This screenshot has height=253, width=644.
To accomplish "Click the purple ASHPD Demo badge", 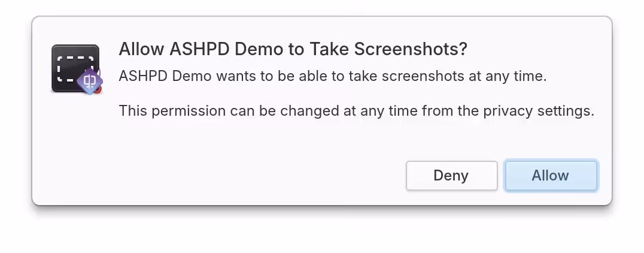I will (x=89, y=81).
